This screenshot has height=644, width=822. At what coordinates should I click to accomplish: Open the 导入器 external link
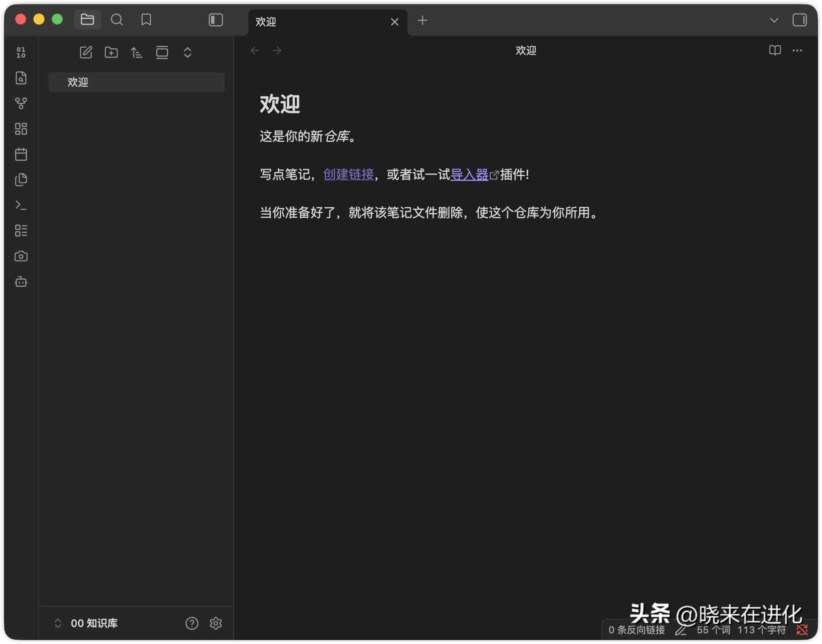pos(469,175)
